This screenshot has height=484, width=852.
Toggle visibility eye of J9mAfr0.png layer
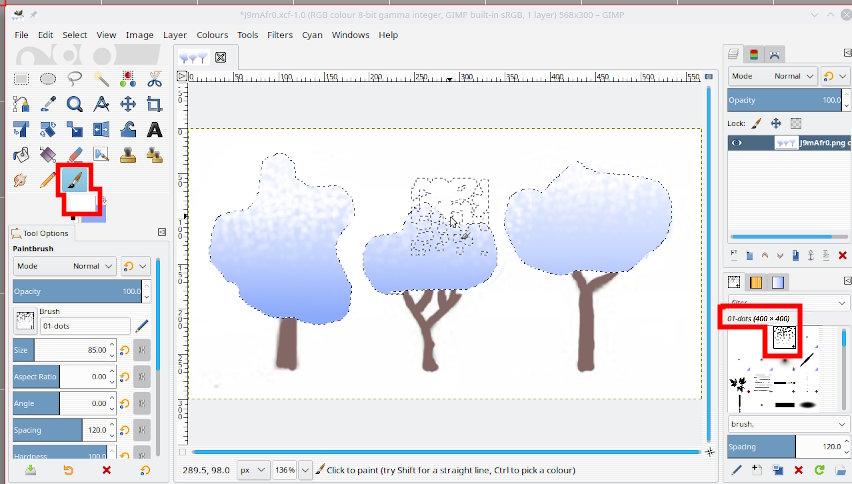click(x=739, y=143)
